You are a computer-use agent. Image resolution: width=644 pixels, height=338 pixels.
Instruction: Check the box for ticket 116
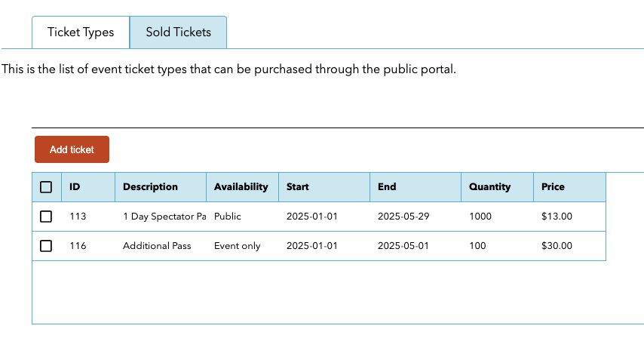tap(46, 246)
